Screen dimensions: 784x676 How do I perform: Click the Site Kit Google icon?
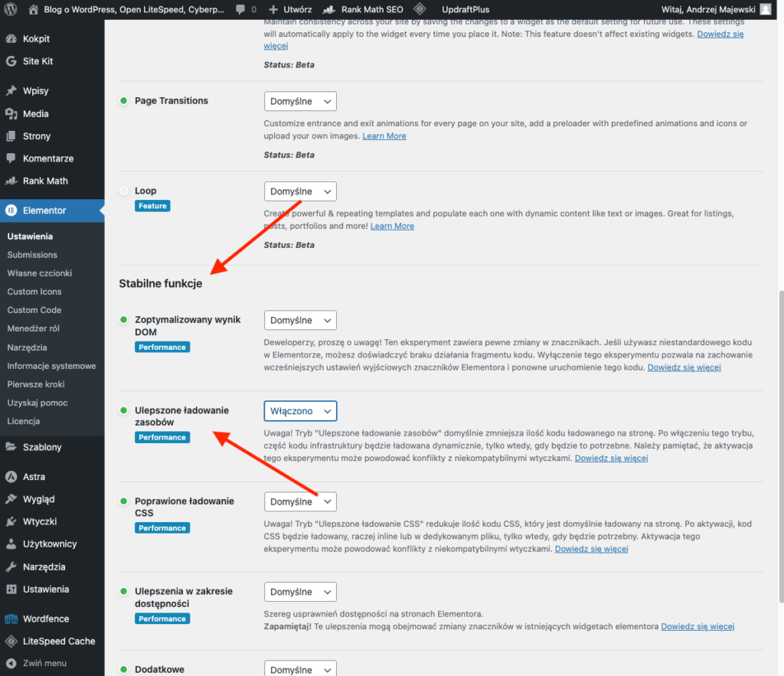(11, 61)
